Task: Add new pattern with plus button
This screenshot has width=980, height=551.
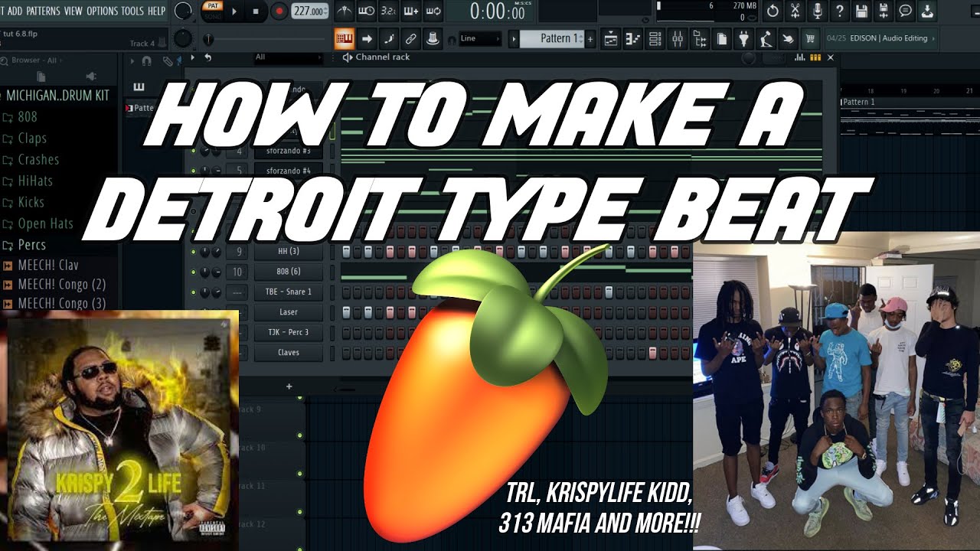Action: (x=590, y=38)
